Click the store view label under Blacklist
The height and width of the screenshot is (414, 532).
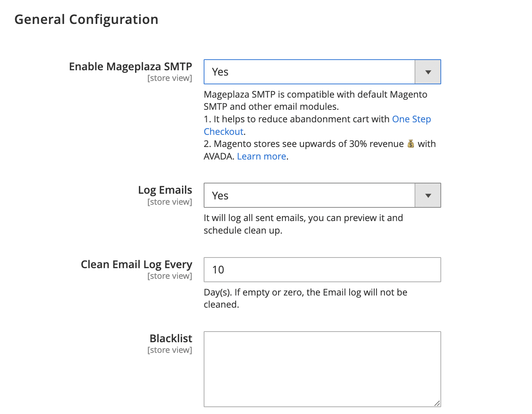tap(169, 350)
